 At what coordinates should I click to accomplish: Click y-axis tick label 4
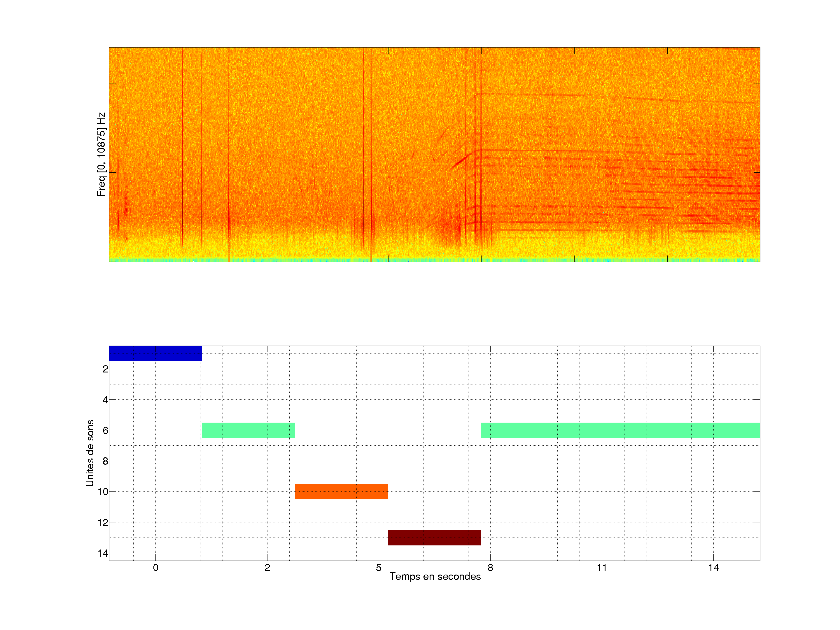click(105, 400)
